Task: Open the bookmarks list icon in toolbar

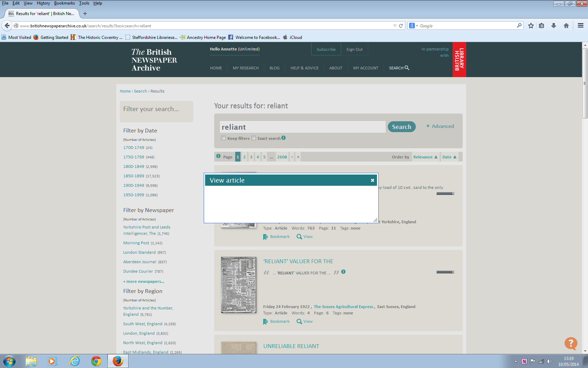Action: (x=541, y=26)
